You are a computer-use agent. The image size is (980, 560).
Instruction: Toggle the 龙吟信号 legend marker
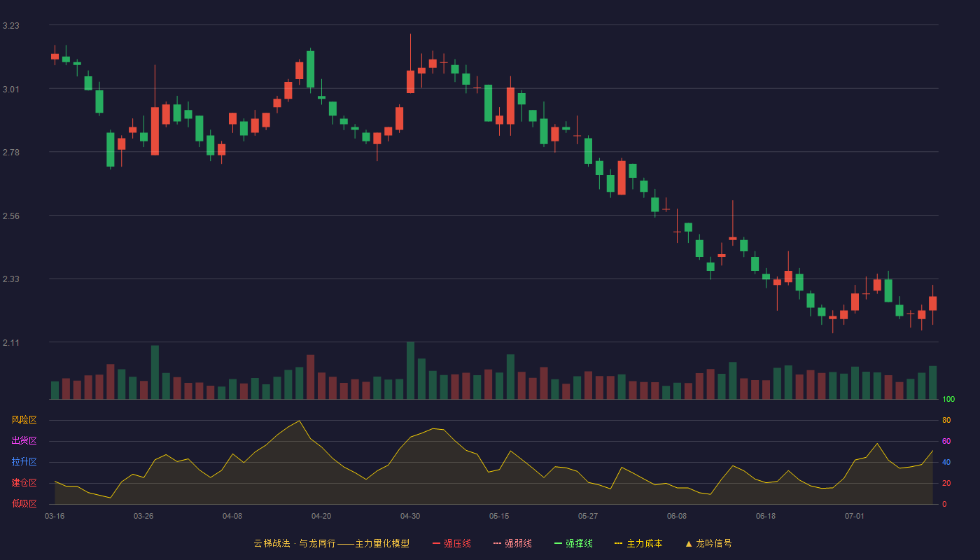pos(708,543)
